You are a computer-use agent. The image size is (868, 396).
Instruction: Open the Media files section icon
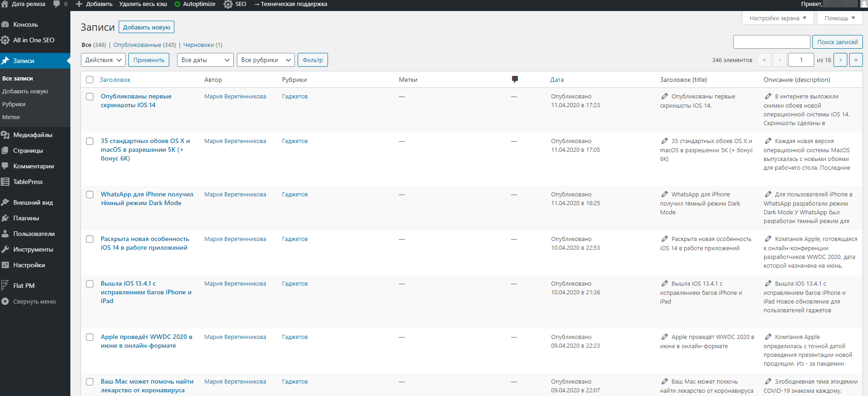tap(6, 135)
